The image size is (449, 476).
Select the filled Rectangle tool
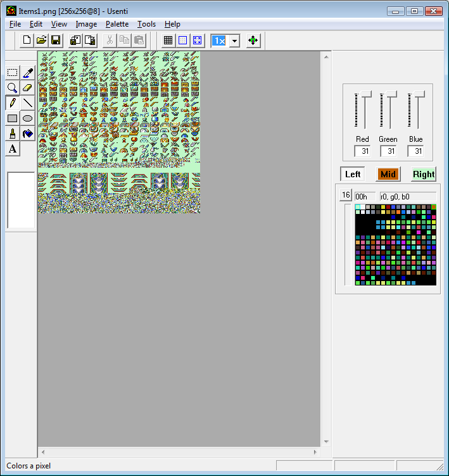point(13,118)
